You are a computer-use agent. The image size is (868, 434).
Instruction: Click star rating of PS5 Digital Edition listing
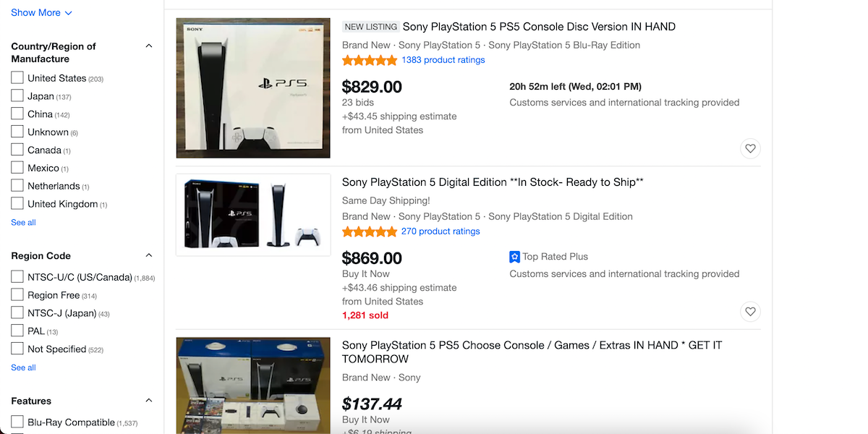pyautogui.click(x=370, y=231)
